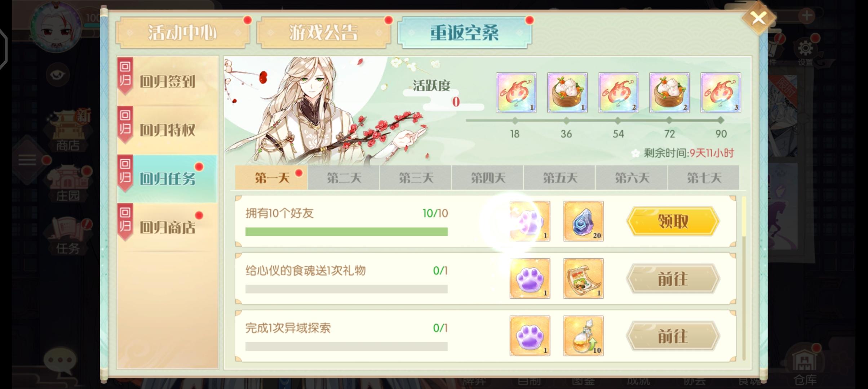
Task: Select the 第七天 day tab
Action: tap(703, 178)
